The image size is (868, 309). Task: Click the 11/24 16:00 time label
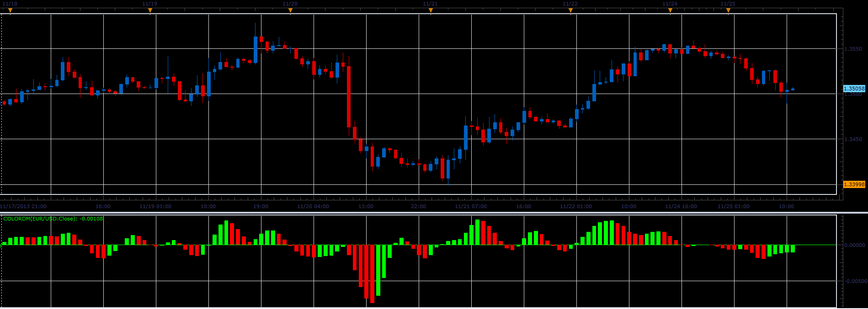pyautogui.click(x=681, y=206)
